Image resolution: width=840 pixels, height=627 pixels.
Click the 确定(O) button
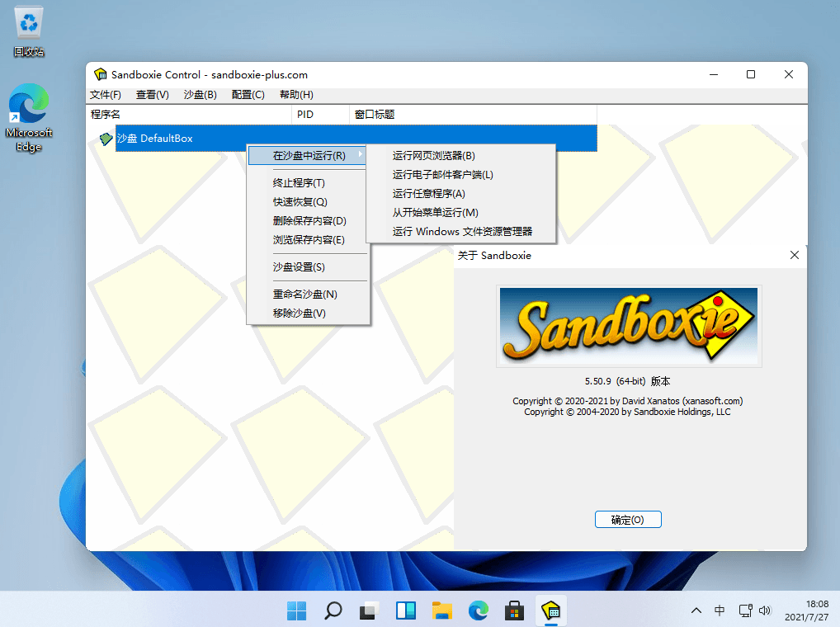628,520
